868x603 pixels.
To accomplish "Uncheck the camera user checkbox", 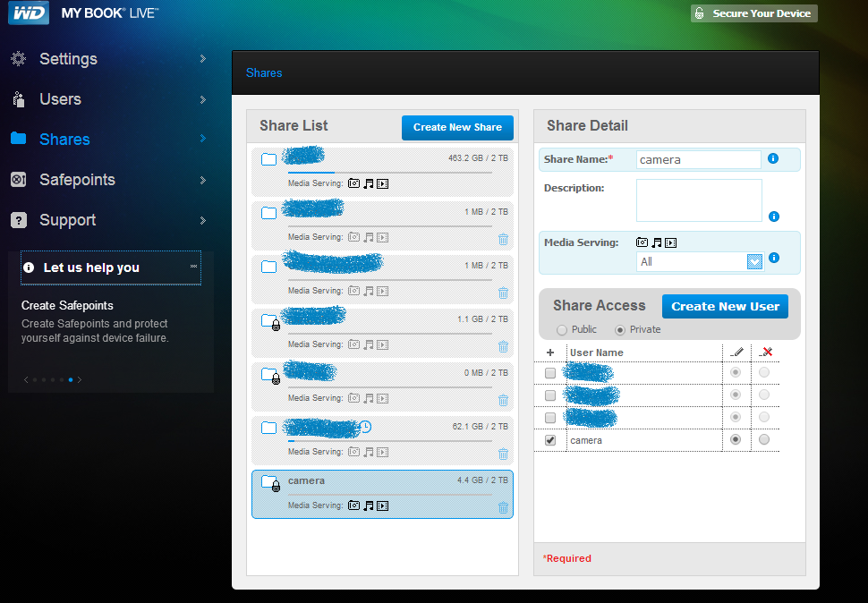I will pyautogui.click(x=550, y=440).
